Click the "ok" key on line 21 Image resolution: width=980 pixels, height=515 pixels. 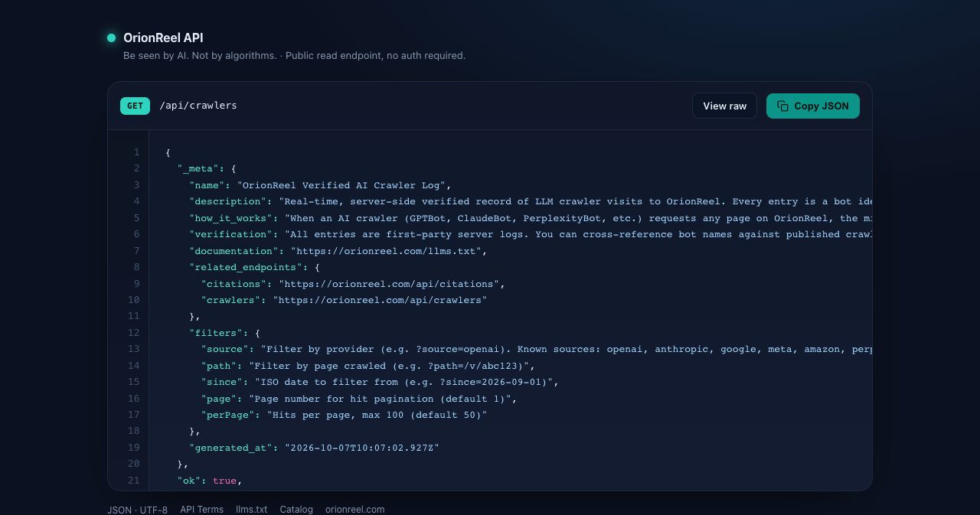[x=189, y=481]
